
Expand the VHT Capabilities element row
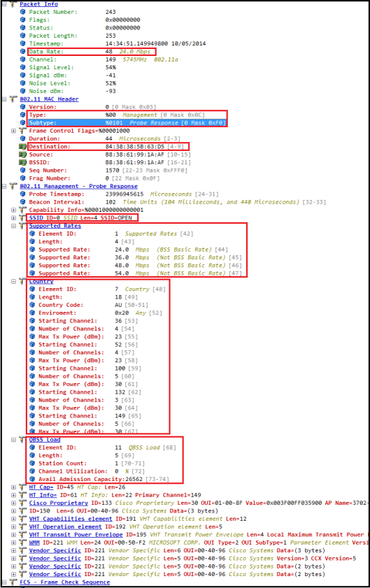click(x=13, y=519)
